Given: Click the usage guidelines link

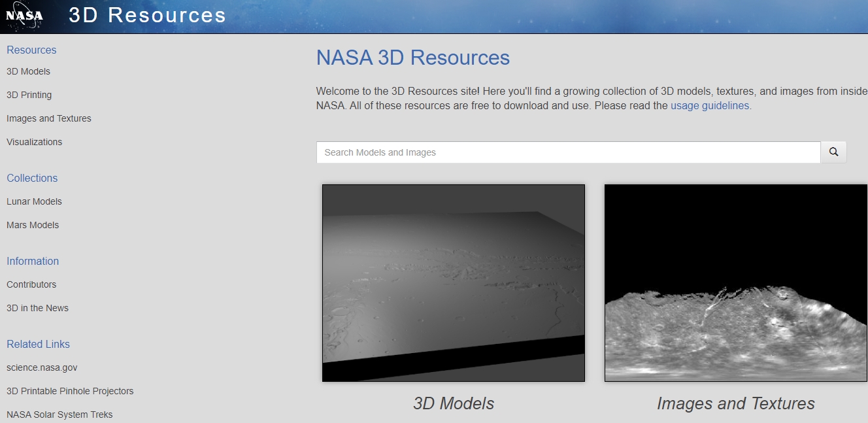Looking at the screenshot, I should [710, 105].
